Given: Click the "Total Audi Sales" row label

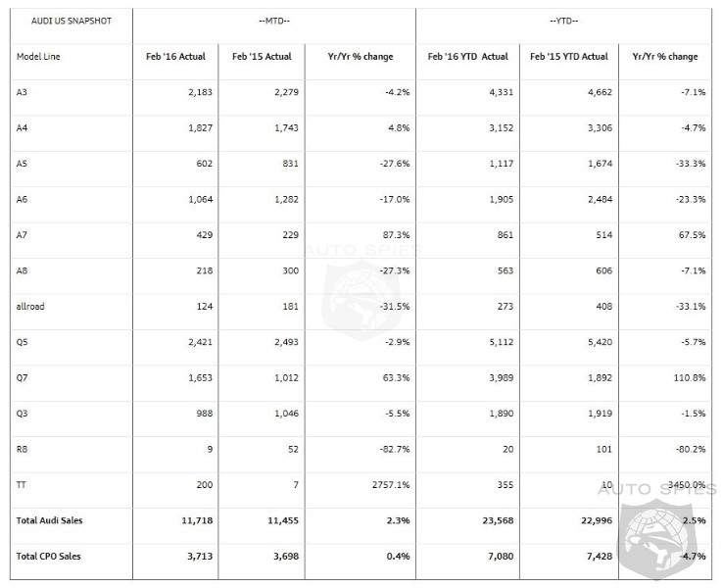Looking at the screenshot, I should coord(50,520).
